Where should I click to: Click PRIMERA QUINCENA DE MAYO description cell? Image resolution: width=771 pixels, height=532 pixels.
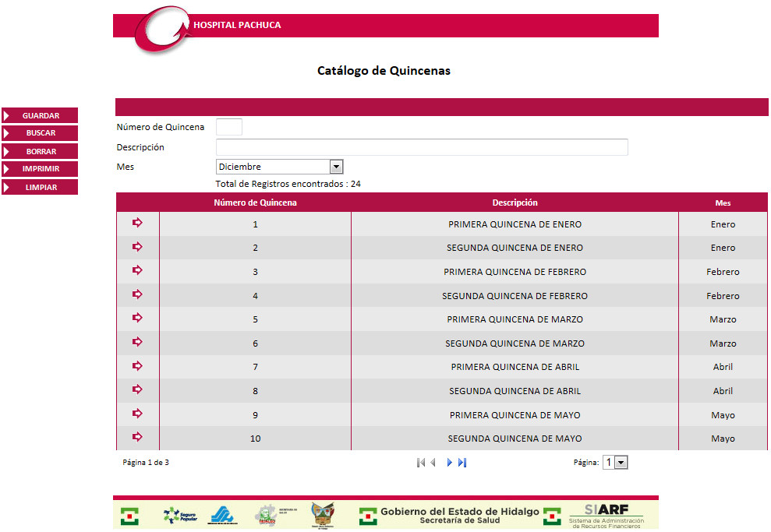515,415
